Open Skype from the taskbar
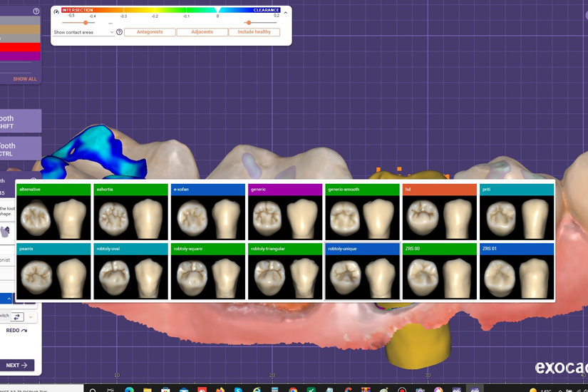 click(x=238, y=390)
